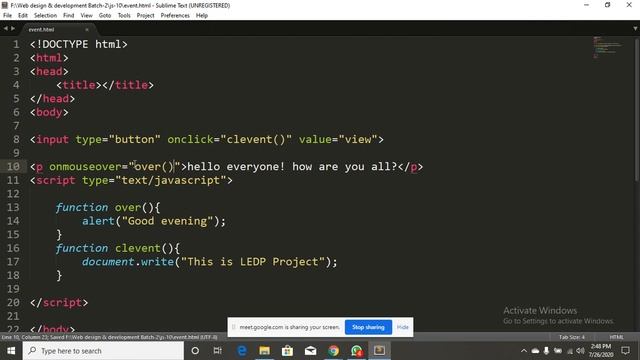
Task: Open Task View on taskbar
Action: [x=218, y=351]
